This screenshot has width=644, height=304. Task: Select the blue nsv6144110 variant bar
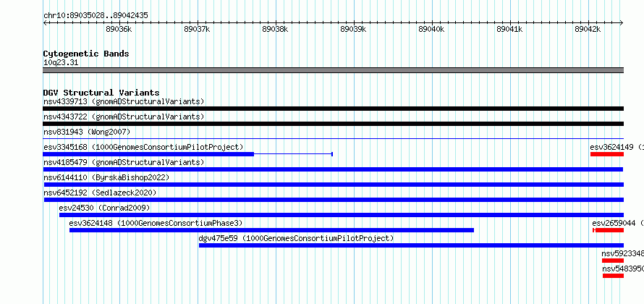[x=333, y=185]
